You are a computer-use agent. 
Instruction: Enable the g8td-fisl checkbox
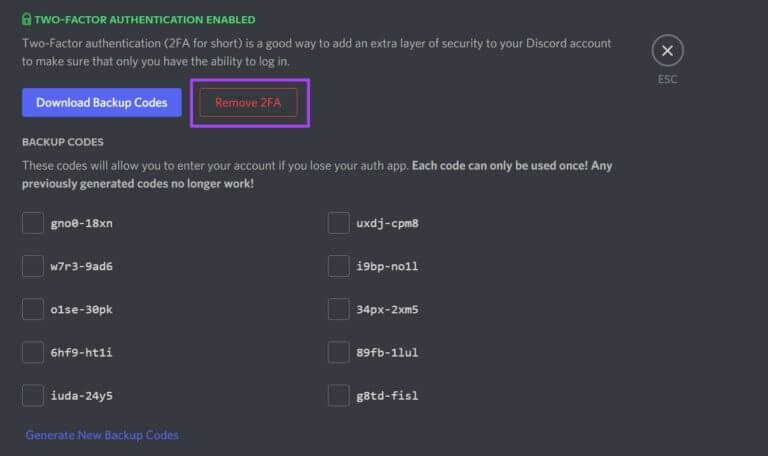[x=339, y=395]
